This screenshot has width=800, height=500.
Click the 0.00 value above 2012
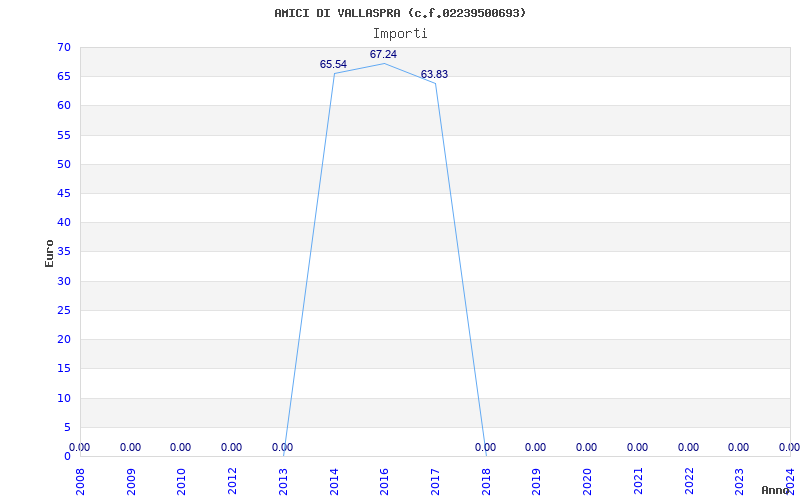click(231, 447)
